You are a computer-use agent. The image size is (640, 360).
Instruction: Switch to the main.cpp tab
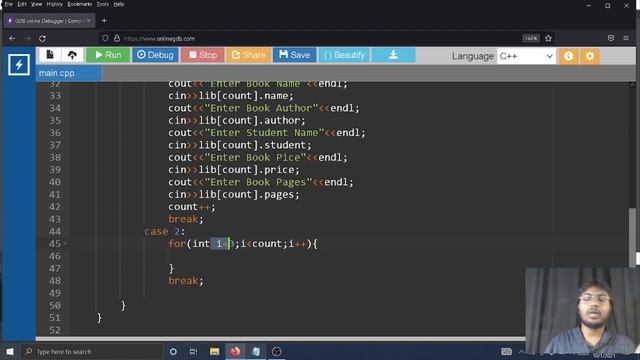[68, 73]
